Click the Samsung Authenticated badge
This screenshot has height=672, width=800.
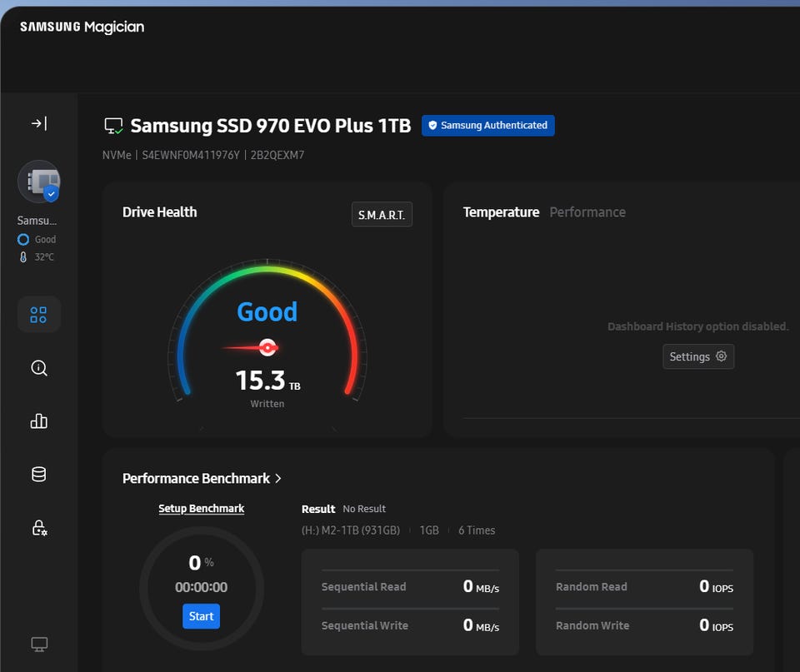point(487,126)
